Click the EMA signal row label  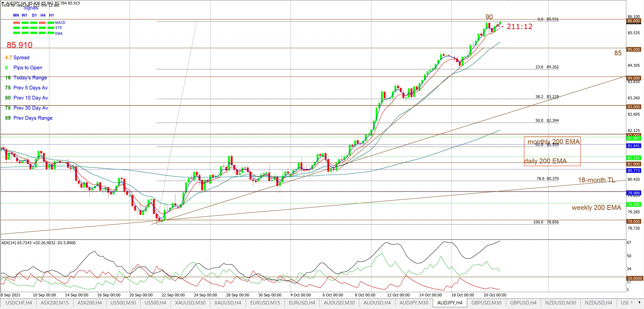(x=59, y=34)
